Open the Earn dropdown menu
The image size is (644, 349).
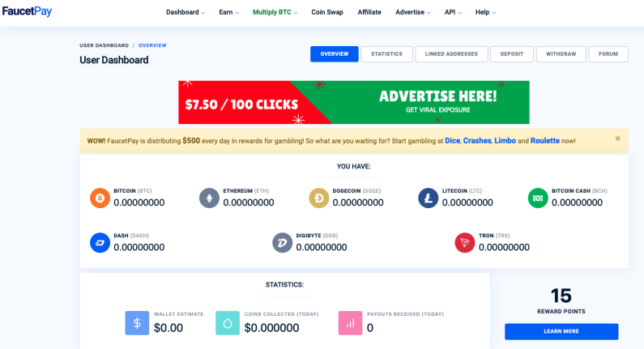(228, 12)
